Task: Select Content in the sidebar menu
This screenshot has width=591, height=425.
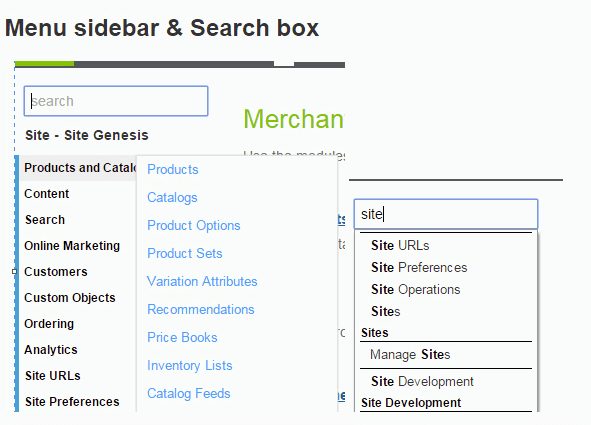Action: tap(47, 194)
